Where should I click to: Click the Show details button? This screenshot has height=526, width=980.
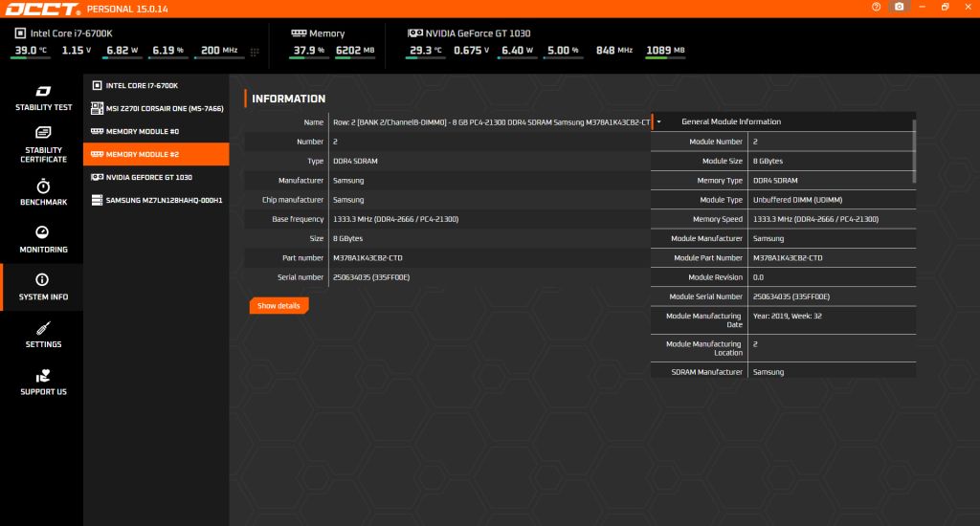(278, 305)
